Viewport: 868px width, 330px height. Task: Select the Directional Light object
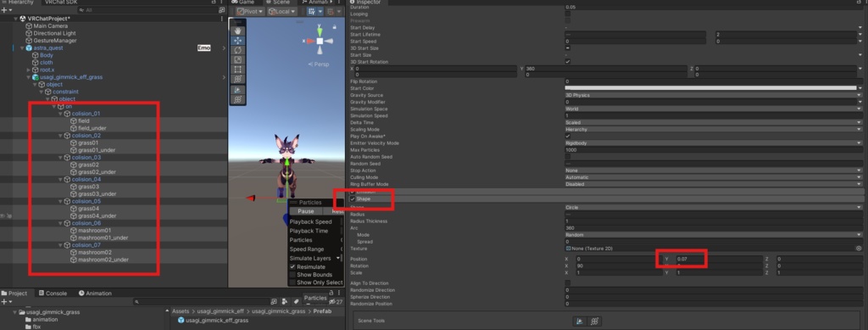54,33
